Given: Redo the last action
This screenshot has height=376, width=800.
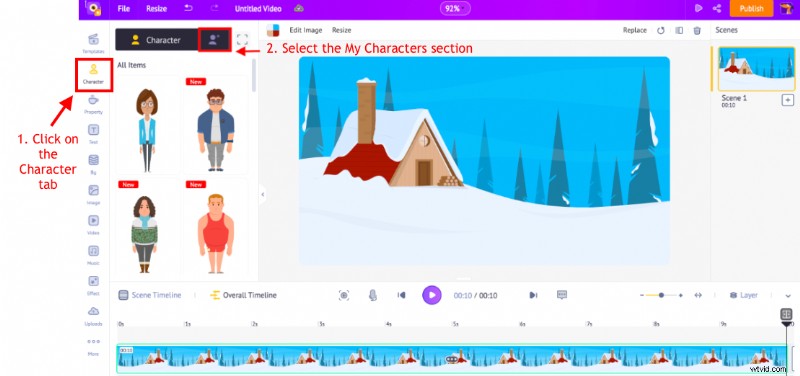Looking at the screenshot, I should coord(214,9).
